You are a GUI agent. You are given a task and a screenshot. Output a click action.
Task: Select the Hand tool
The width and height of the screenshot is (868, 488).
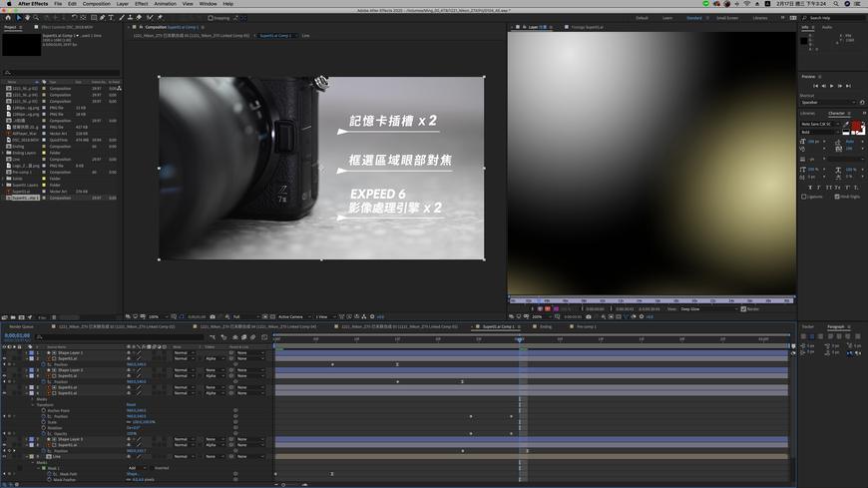[x=27, y=18]
